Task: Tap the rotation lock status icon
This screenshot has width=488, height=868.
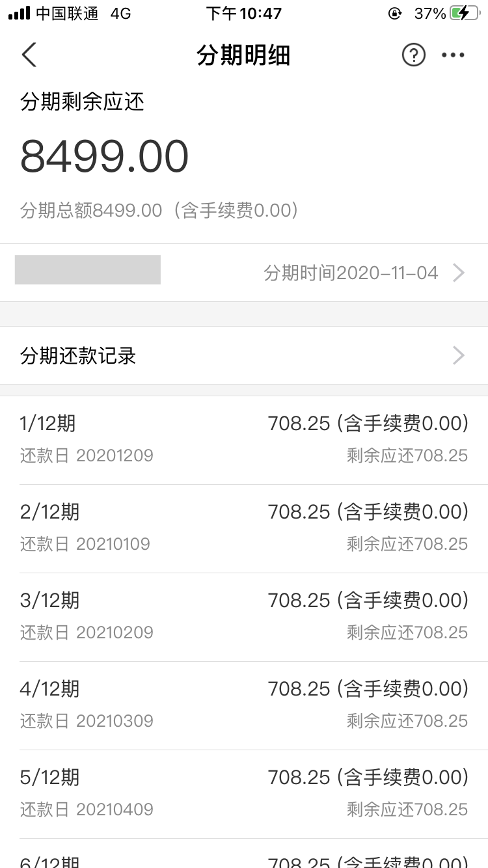Action: click(x=394, y=13)
